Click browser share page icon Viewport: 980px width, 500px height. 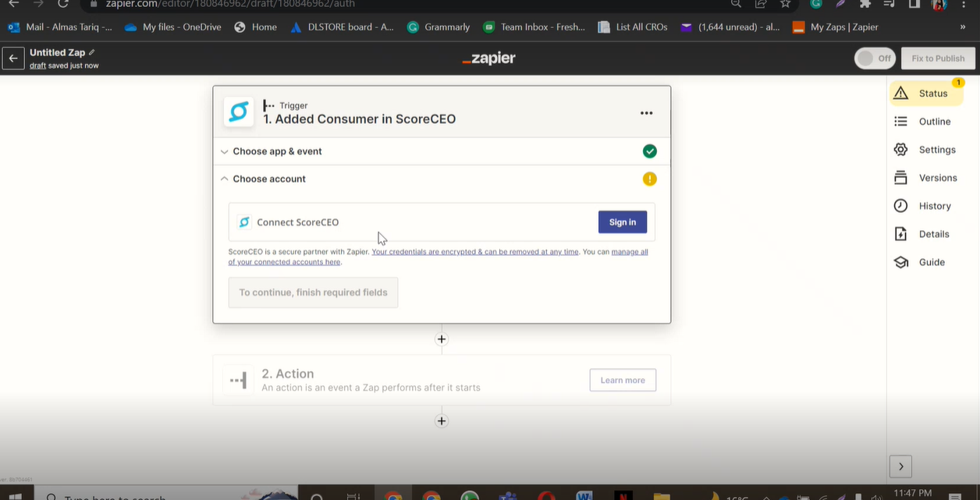click(x=761, y=4)
